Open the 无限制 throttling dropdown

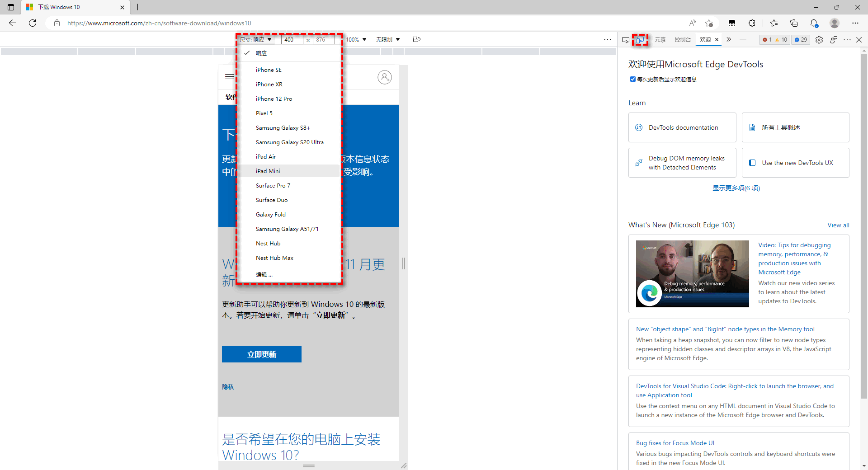point(388,40)
